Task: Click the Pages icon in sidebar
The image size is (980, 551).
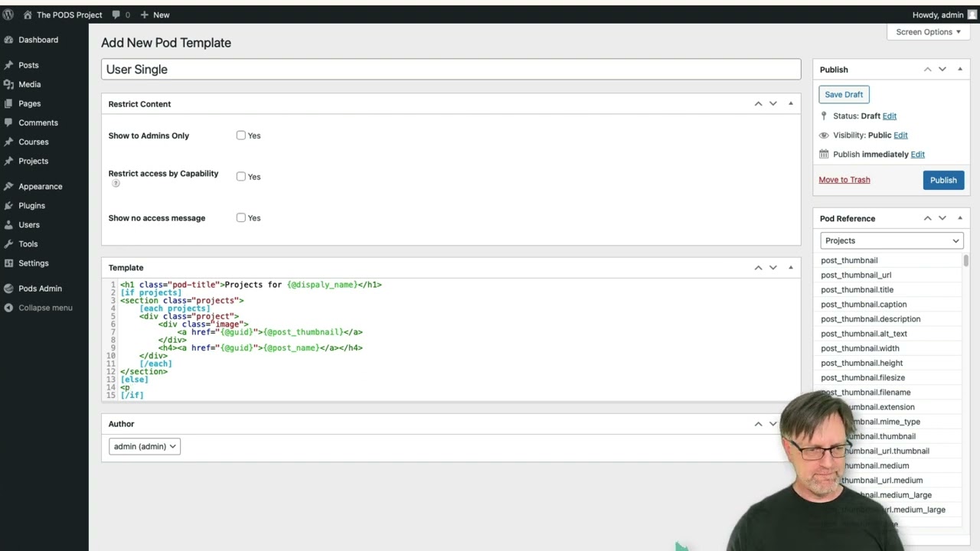Action: (8, 103)
